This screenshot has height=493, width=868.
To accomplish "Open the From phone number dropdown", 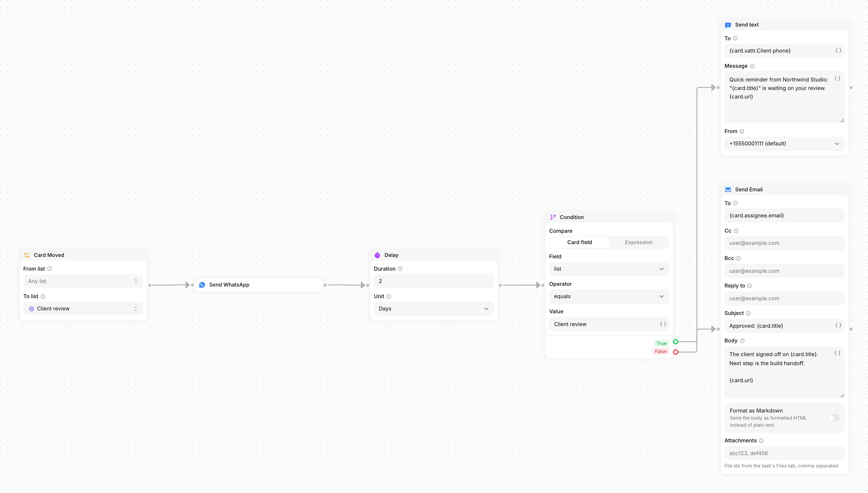I will click(784, 143).
